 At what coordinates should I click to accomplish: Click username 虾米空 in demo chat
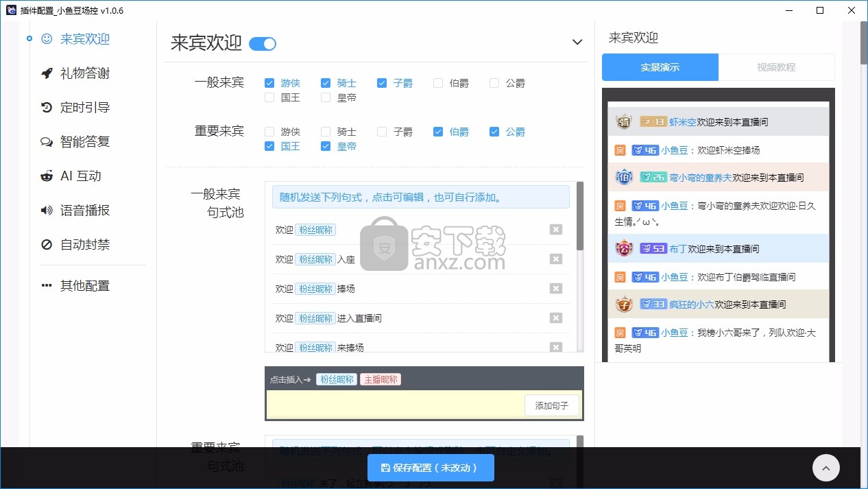pyautogui.click(x=682, y=122)
